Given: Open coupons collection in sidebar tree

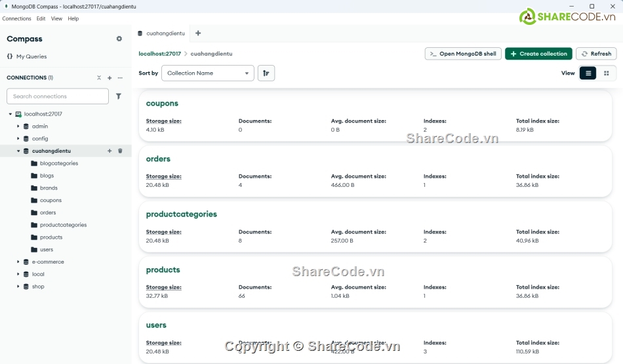Looking at the screenshot, I should tap(50, 200).
